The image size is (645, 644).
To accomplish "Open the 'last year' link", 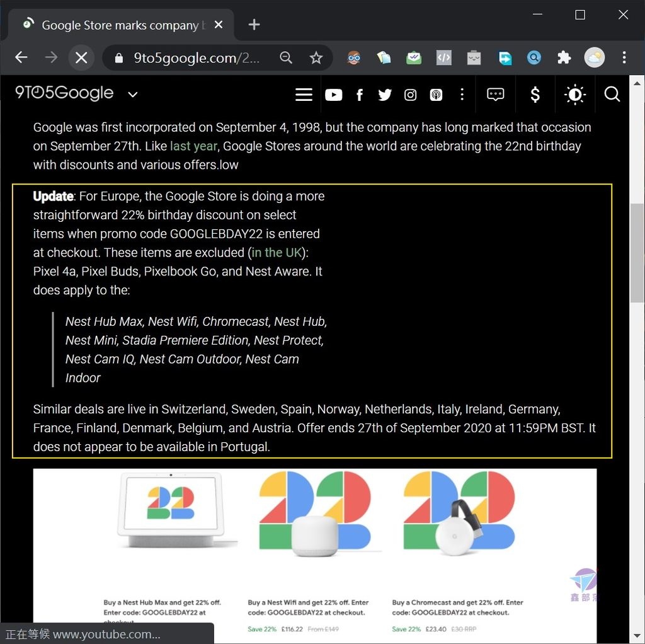I will click(x=193, y=146).
